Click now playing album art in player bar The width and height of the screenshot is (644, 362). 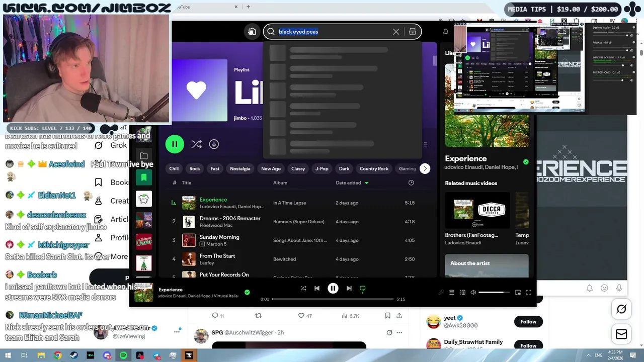point(144,293)
